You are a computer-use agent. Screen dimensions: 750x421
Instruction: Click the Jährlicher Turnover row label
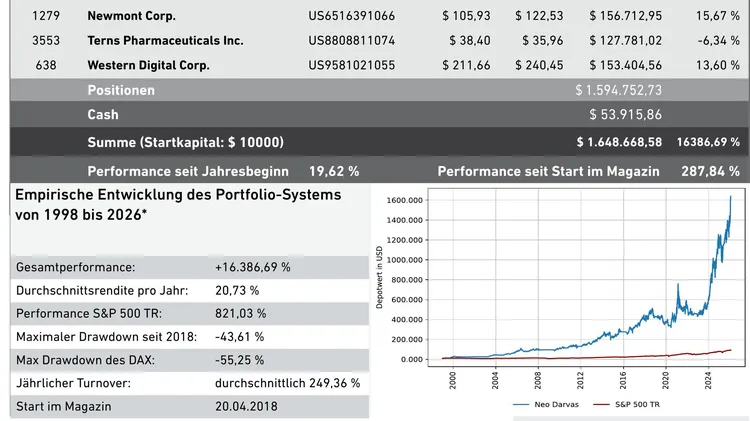pyautogui.click(x=72, y=382)
